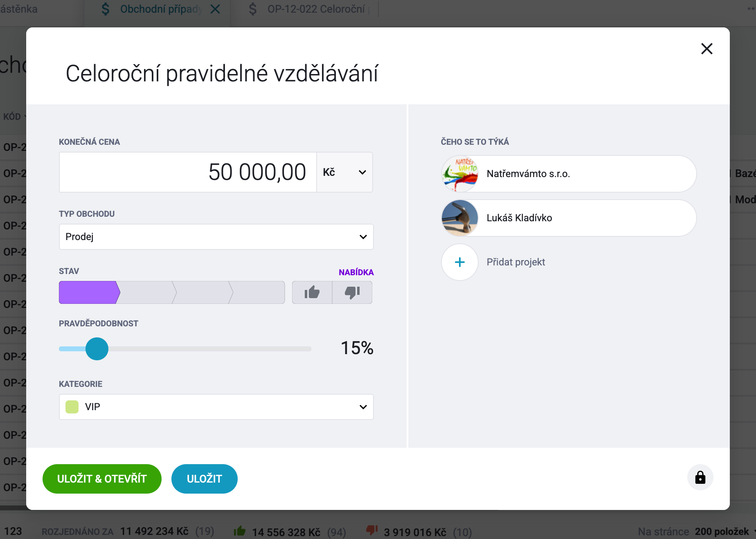The width and height of the screenshot is (756, 539).
Task: Click the plus icon to add a project
Action: (x=460, y=262)
